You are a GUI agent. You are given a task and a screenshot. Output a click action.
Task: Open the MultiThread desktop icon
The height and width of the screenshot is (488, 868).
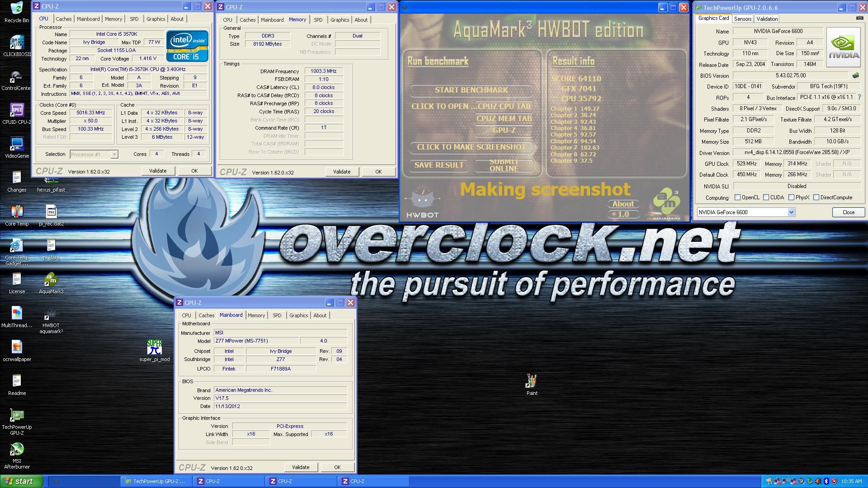[x=17, y=317]
